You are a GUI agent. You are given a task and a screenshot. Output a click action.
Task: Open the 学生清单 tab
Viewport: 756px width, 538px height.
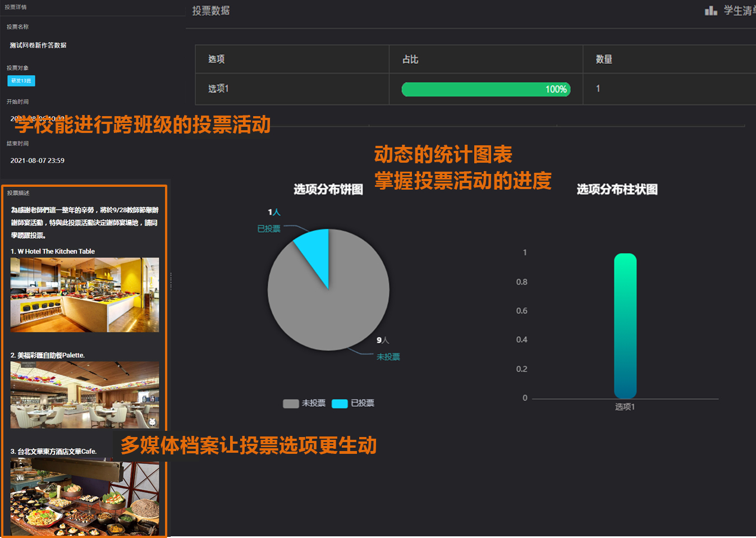(739, 11)
